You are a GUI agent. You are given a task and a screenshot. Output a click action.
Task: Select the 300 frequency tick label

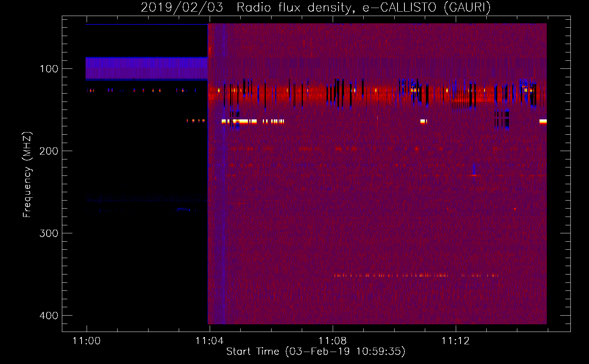[x=49, y=233]
